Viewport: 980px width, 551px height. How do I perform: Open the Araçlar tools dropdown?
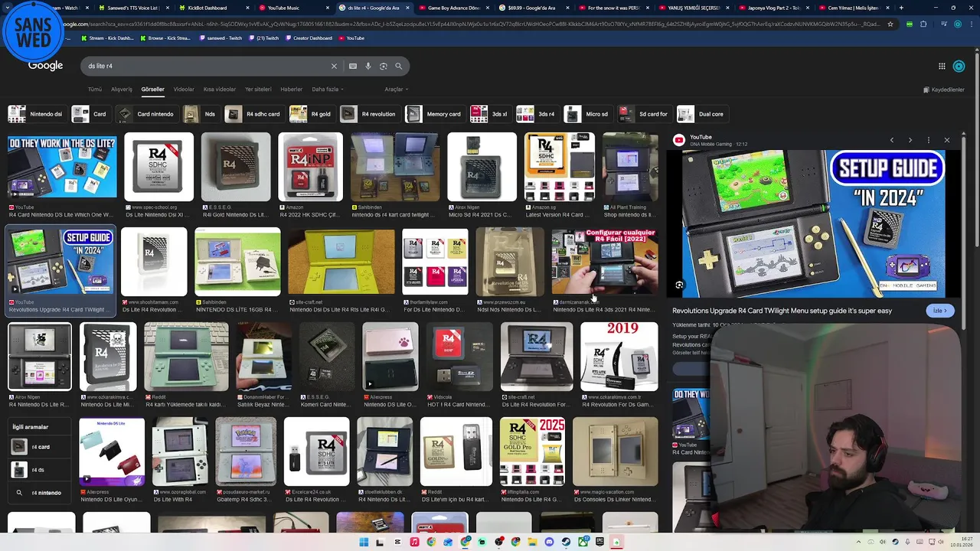396,90
